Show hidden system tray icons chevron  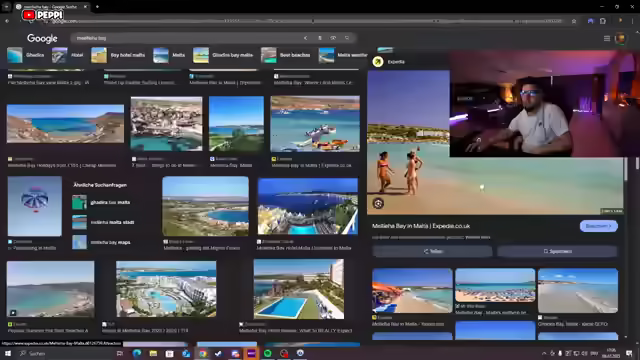(x=544, y=353)
